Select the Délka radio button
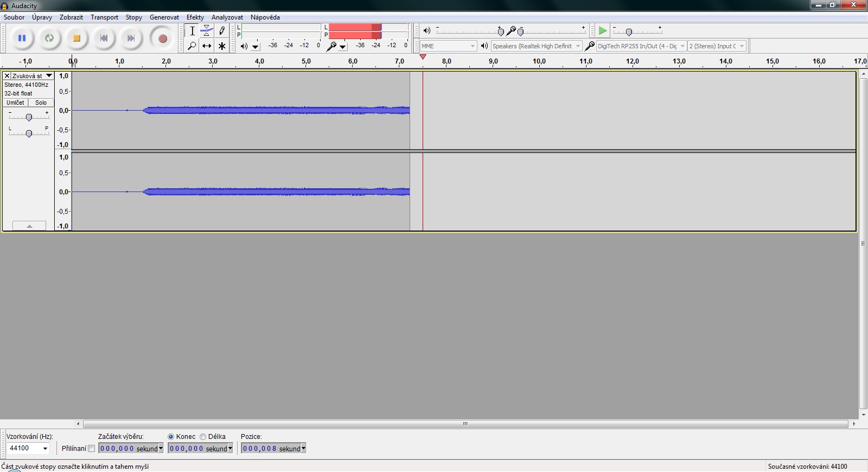This screenshot has width=868, height=472. [x=203, y=437]
